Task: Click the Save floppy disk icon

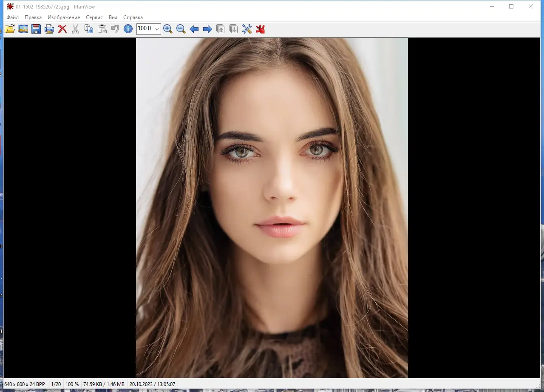Action: point(36,29)
